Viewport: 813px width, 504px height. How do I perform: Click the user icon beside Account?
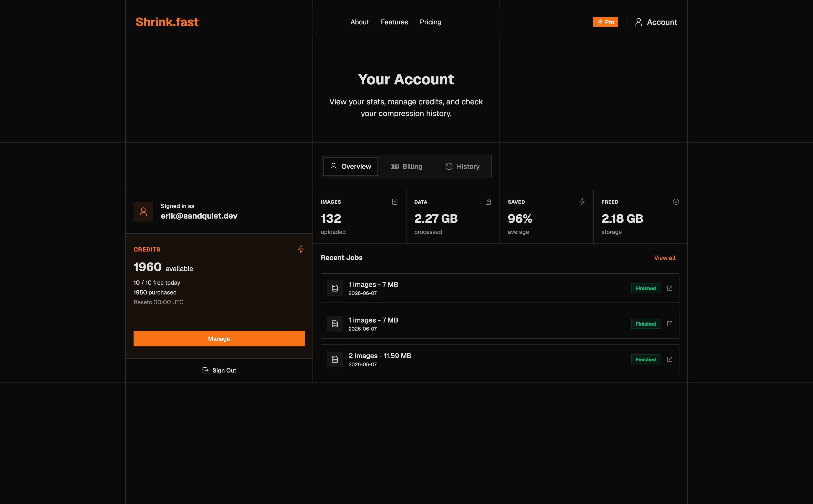click(x=638, y=22)
